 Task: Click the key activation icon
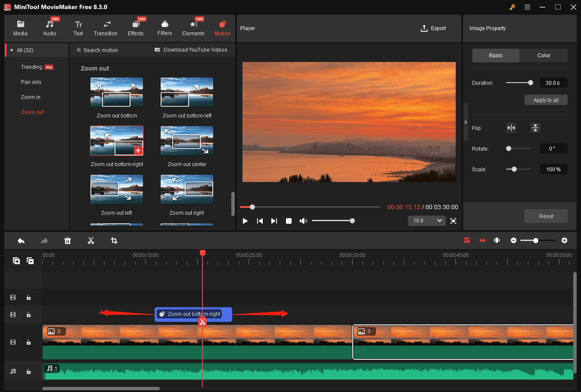click(x=512, y=7)
